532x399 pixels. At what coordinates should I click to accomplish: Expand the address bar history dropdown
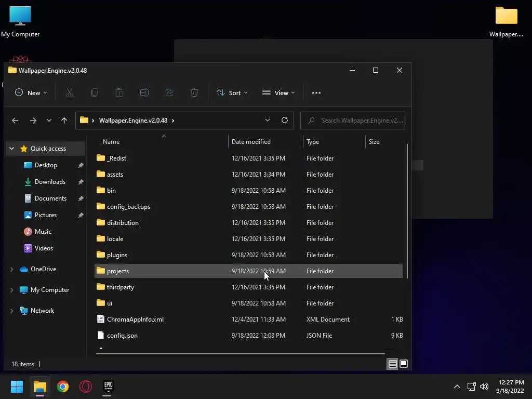pyautogui.click(x=268, y=120)
